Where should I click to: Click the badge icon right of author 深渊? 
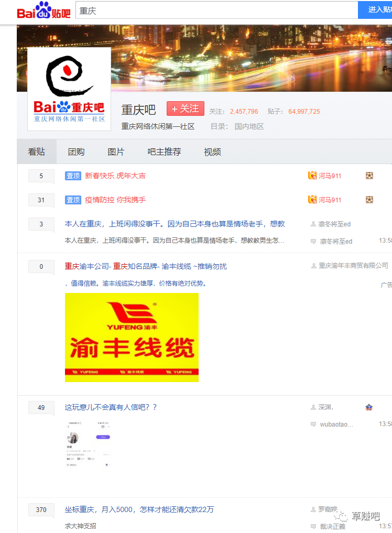point(369,407)
